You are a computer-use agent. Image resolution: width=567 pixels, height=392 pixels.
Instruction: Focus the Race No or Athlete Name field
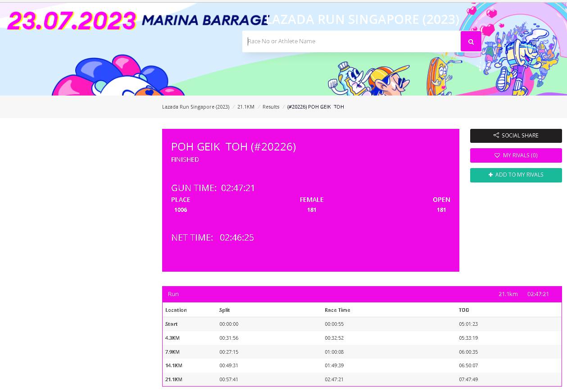pyautogui.click(x=351, y=41)
